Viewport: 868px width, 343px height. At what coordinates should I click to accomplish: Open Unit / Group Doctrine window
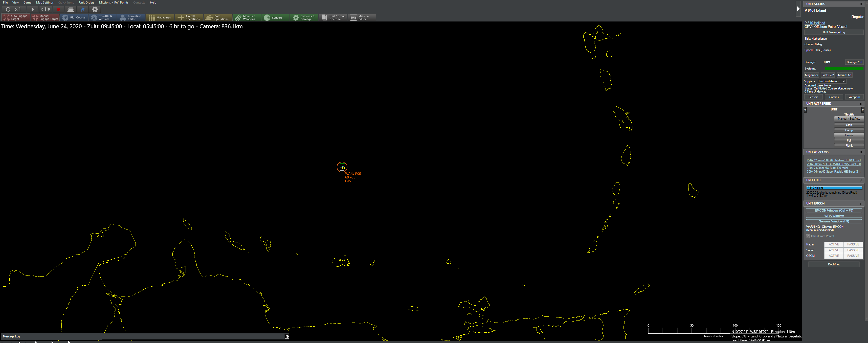click(333, 17)
